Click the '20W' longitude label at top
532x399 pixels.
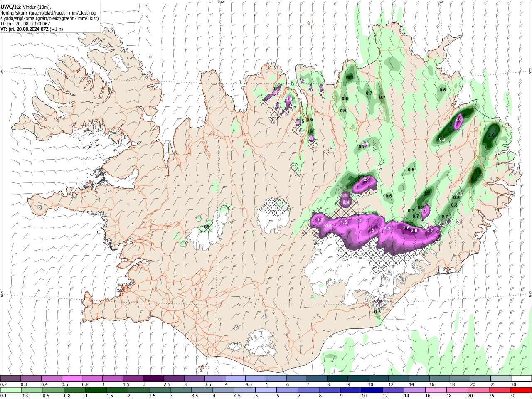[221, 2]
